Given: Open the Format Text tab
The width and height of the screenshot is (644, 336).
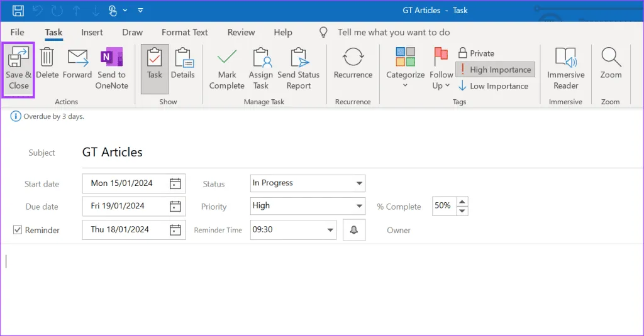Looking at the screenshot, I should coord(184,33).
